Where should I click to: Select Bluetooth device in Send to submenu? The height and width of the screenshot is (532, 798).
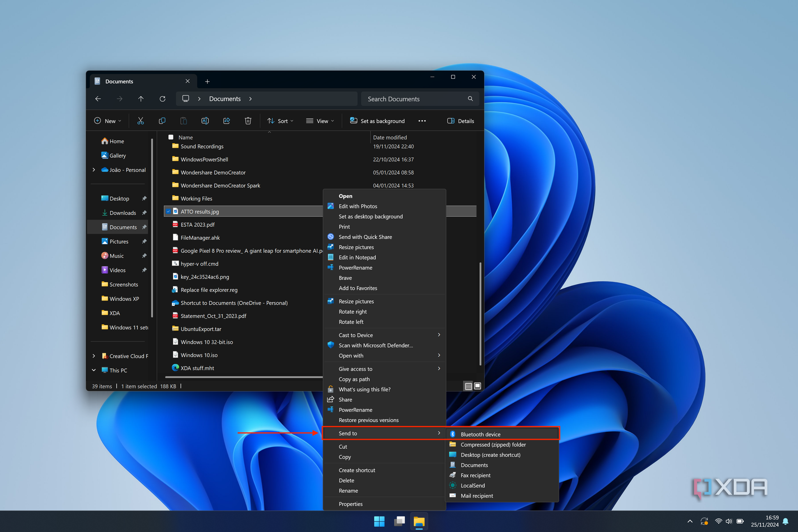(x=480, y=434)
